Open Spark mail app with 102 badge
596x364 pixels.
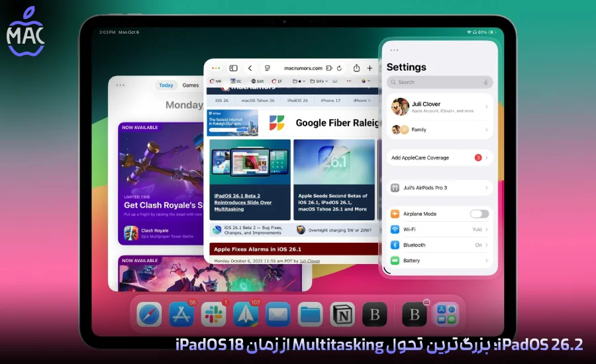pos(246,314)
